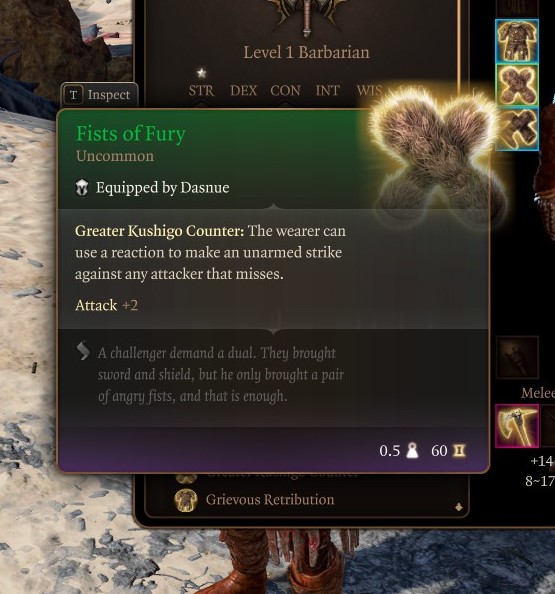Screen dimensions: 555x594
Task: Click the T Inspect button
Action: coord(99,95)
